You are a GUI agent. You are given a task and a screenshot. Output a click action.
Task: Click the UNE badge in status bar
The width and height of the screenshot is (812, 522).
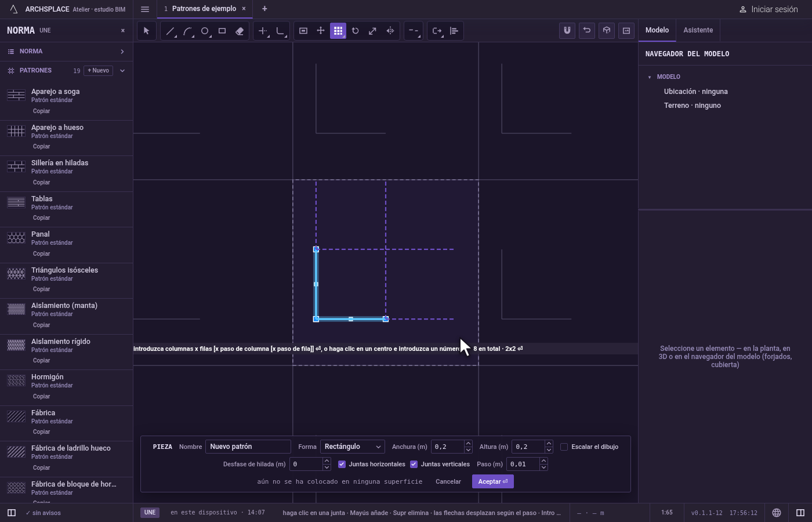[x=150, y=513]
